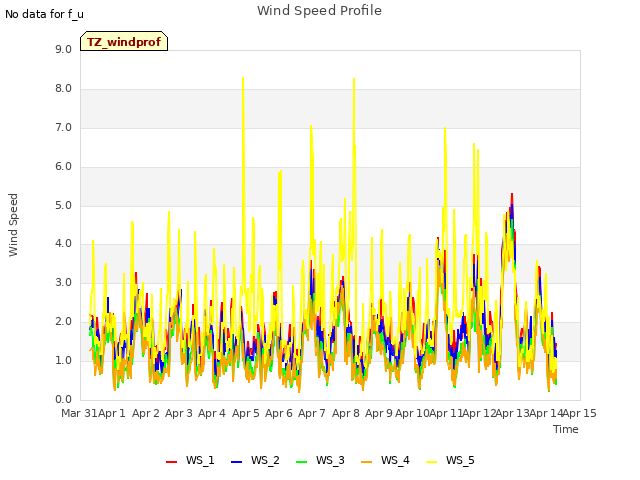Click the 4.0 y-axis tick label
640x480 pixels.
63,244
